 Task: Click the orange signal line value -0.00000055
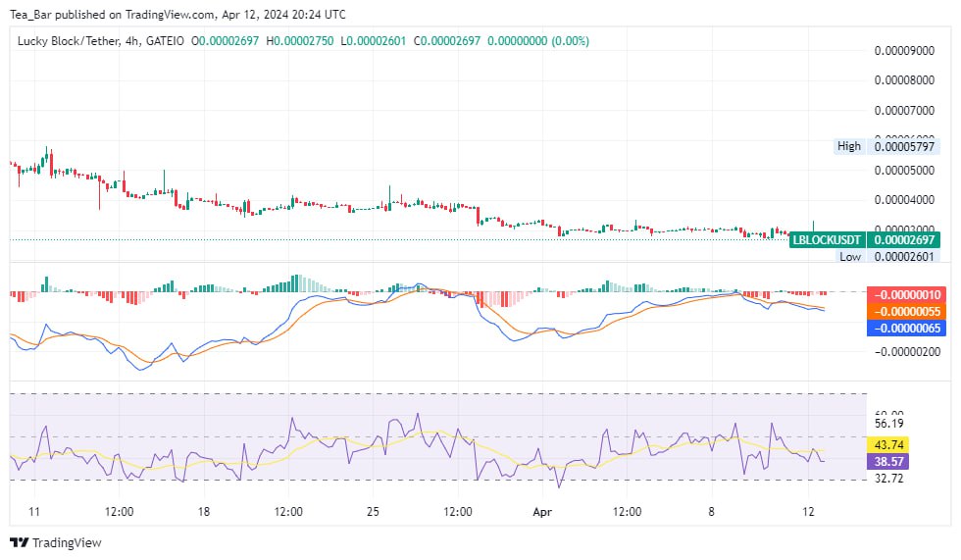click(x=906, y=311)
